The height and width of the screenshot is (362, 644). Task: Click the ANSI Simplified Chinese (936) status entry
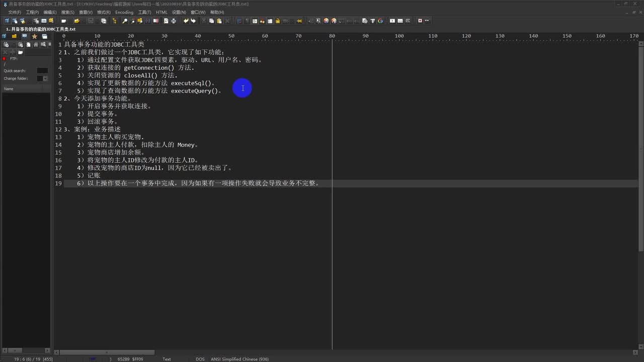(239, 359)
